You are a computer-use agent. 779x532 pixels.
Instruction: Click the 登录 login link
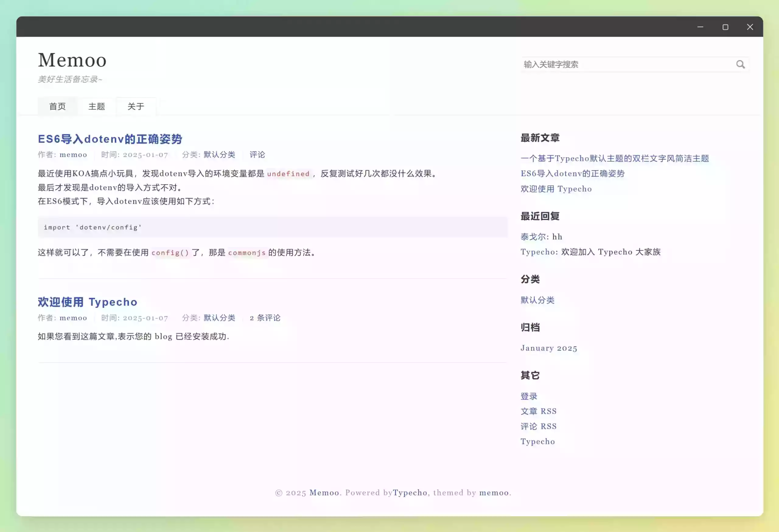coord(529,396)
